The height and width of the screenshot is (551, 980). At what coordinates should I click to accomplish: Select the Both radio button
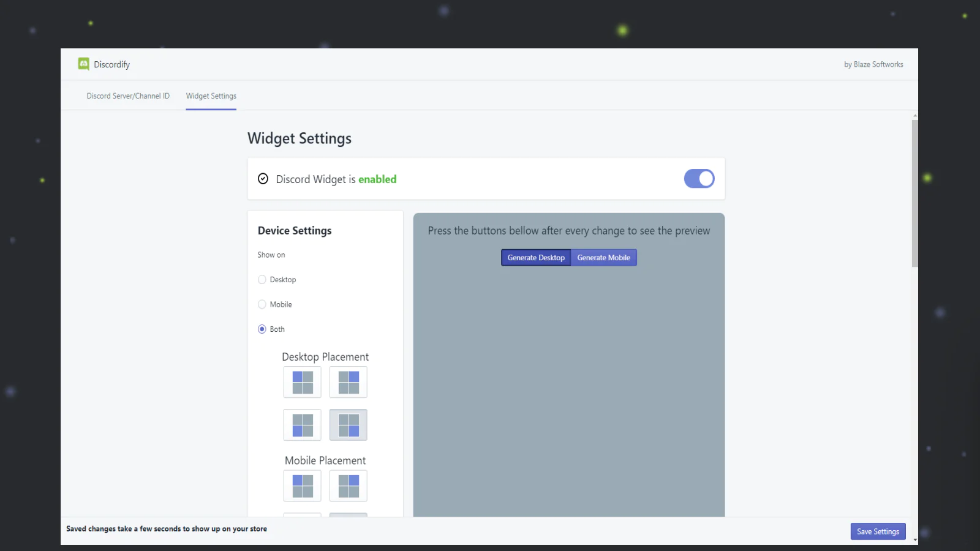point(262,329)
